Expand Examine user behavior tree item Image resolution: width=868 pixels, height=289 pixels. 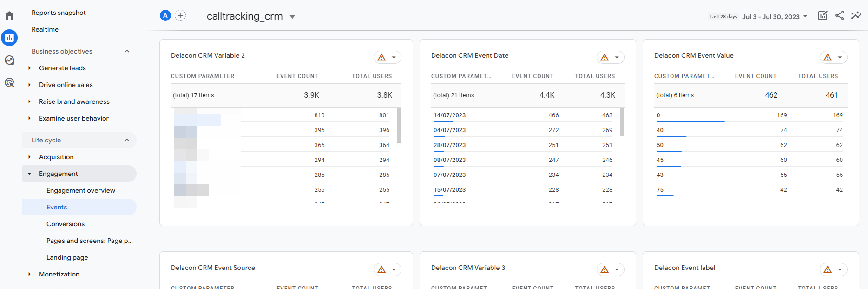[x=29, y=118]
